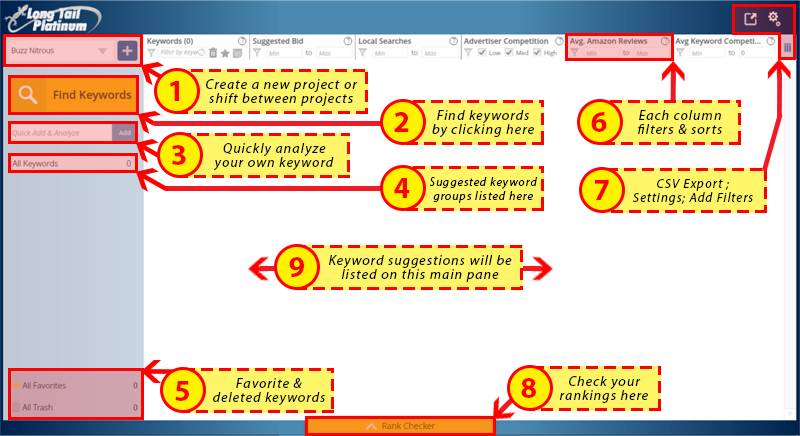The height and width of the screenshot is (436, 800).
Task: Click filter funnel icon in Keywords column
Action: (151, 53)
